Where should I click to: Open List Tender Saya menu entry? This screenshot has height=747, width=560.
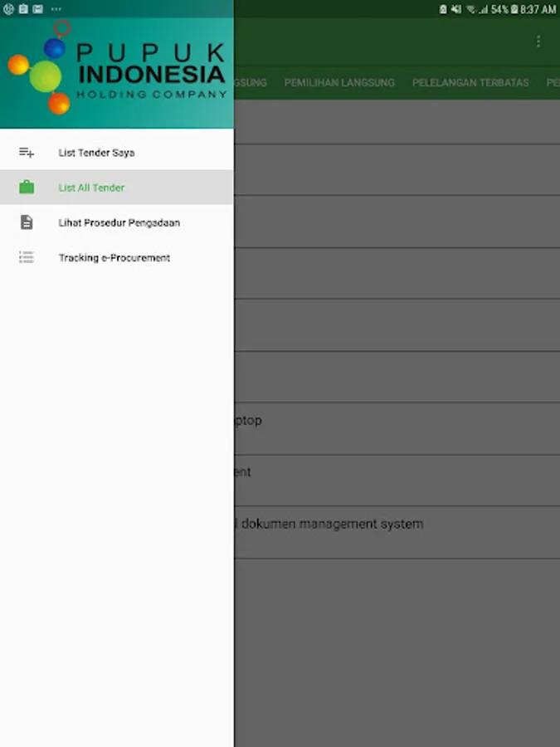(117, 153)
